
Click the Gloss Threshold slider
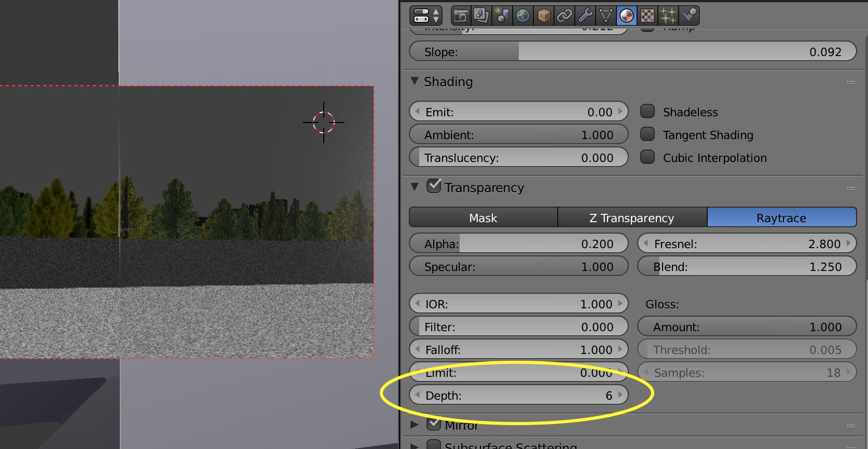(747, 349)
